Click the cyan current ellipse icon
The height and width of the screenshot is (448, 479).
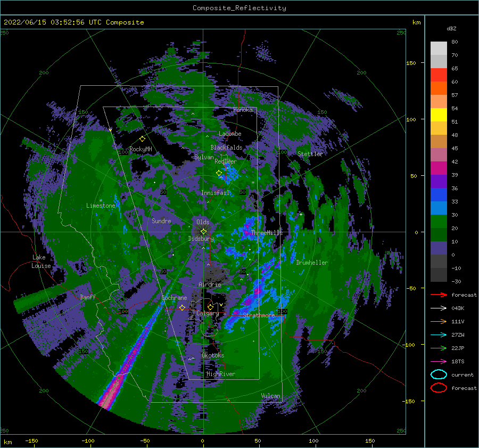[439, 374]
